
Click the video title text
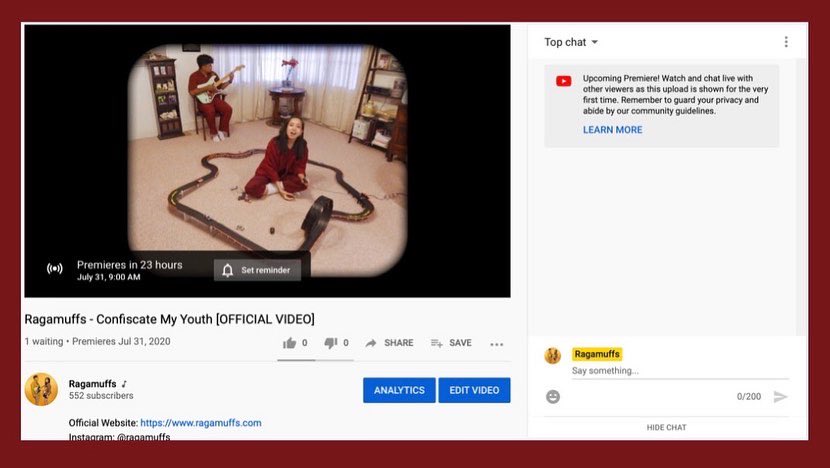169,319
